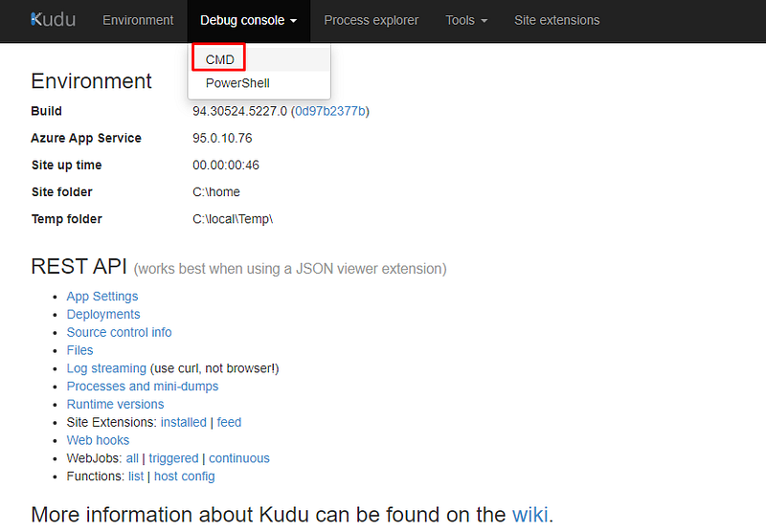
Task: Open Functions host config link
Action: [184, 477]
